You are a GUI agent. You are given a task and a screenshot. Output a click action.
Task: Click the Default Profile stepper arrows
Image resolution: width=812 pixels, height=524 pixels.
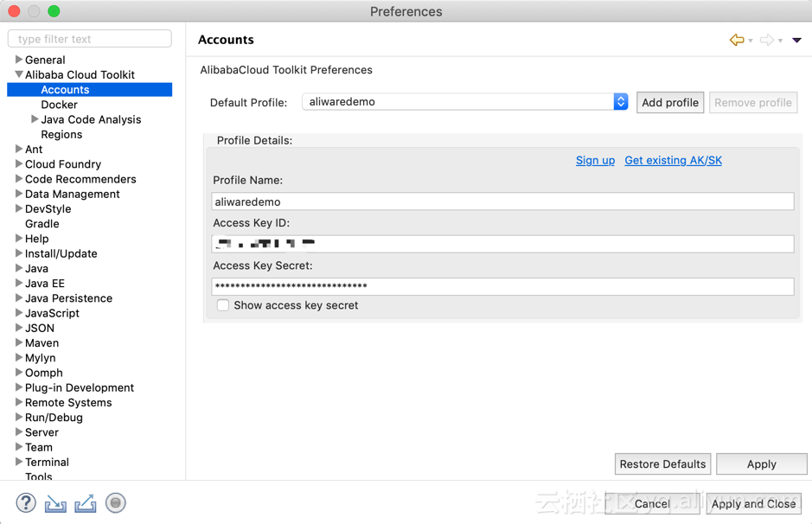click(620, 101)
